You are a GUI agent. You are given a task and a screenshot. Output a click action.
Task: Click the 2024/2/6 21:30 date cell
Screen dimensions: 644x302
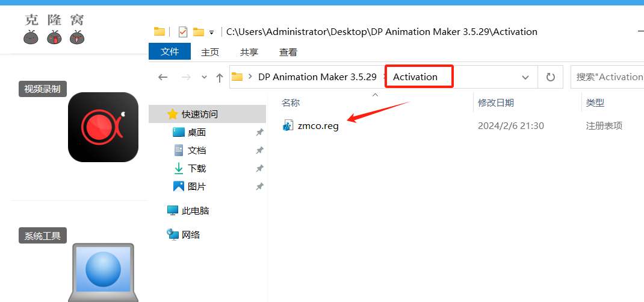point(510,126)
